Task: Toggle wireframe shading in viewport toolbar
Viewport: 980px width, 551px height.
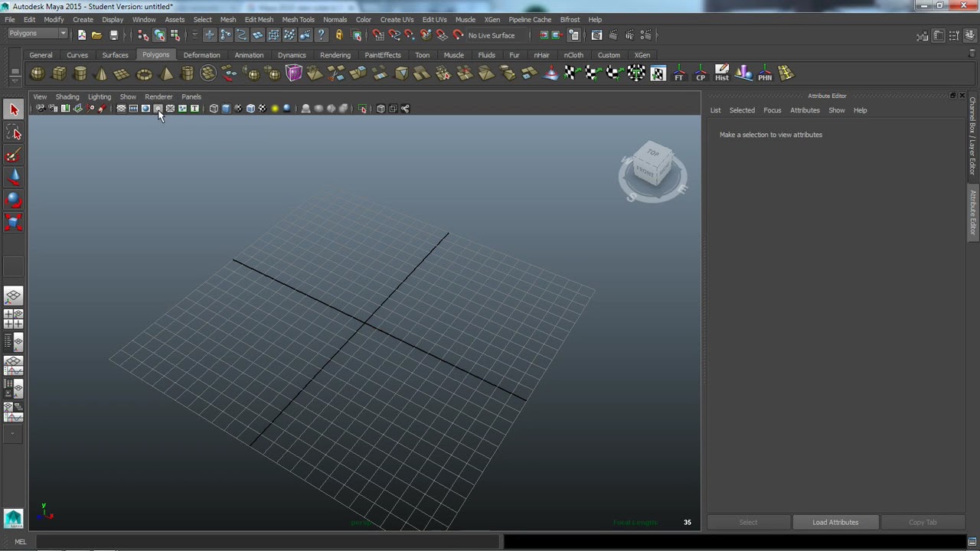Action: coord(214,109)
